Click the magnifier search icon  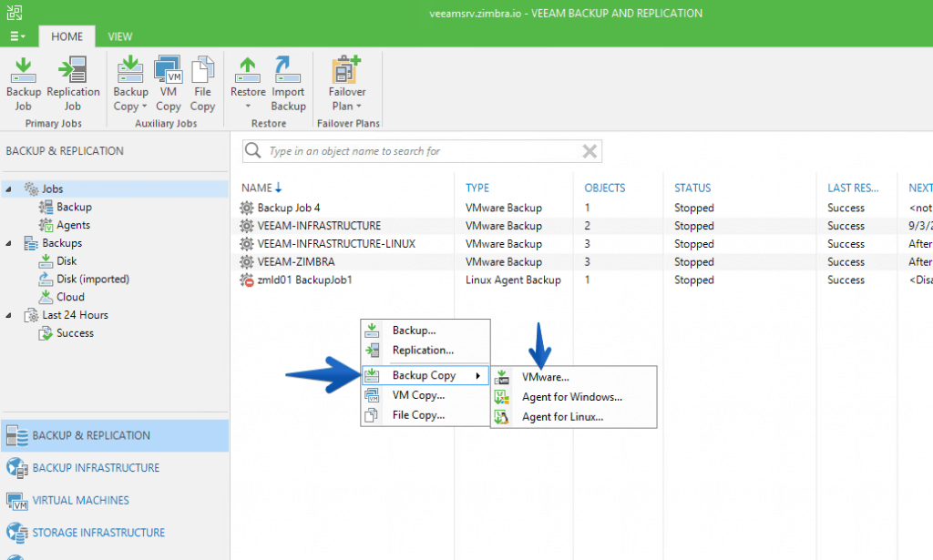tap(253, 150)
